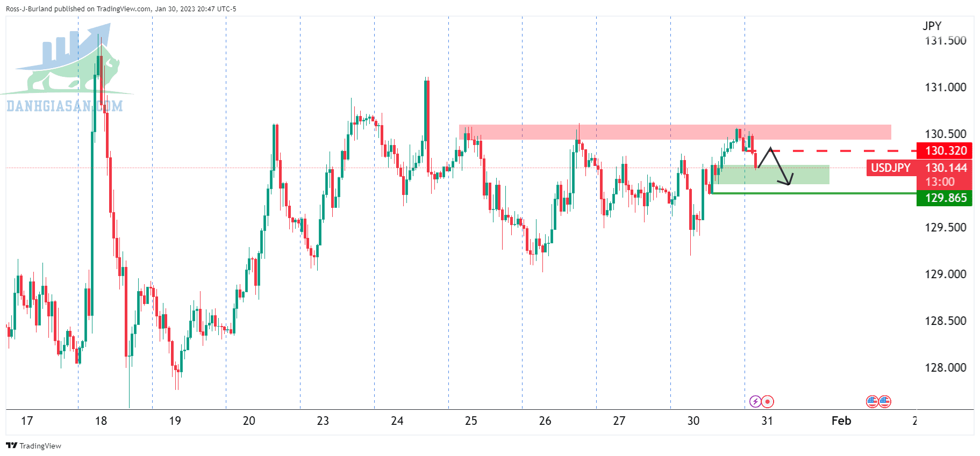Click the 131.500 price axis value
The height and width of the screenshot is (456, 980).
[946, 41]
